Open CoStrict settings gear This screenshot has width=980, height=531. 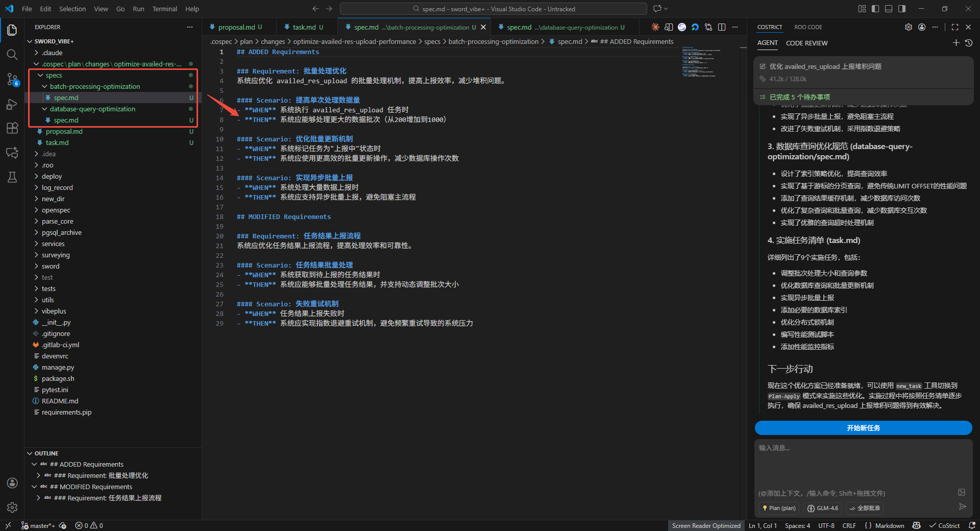tap(909, 27)
